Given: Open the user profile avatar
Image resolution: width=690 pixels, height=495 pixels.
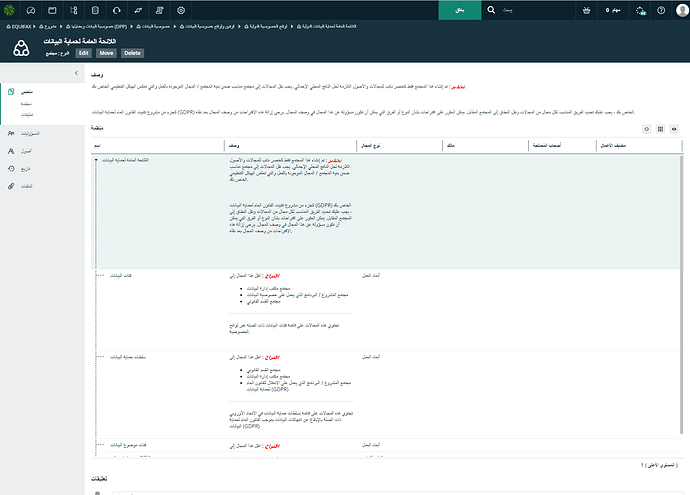Looking at the screenshot, I should click(x=682, y=10).
